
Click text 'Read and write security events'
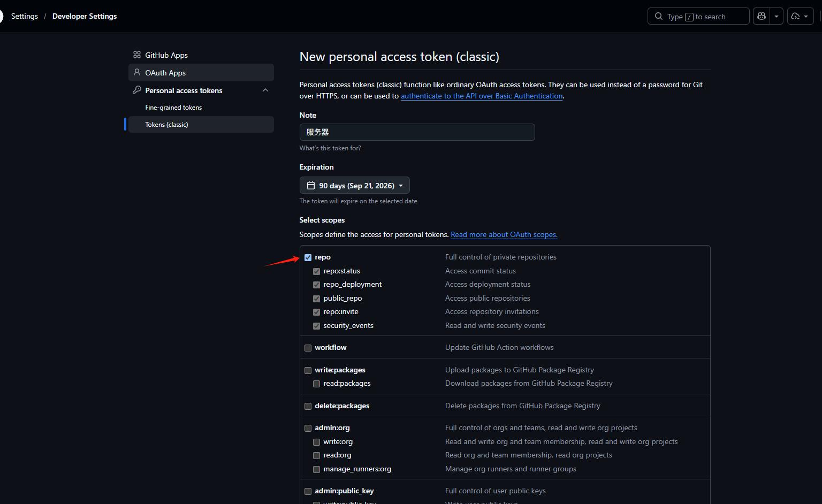click(495, 325)
